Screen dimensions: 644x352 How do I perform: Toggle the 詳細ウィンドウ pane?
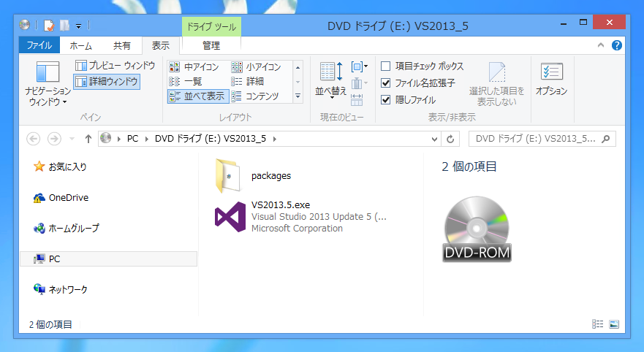pyautogui.click(x=107, y=81)
